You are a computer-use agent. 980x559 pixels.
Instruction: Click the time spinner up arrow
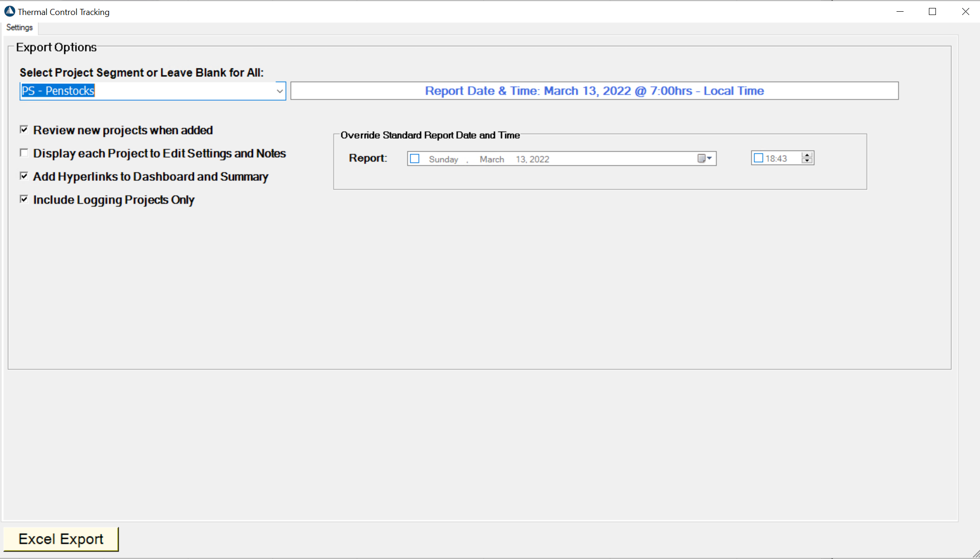807,155
